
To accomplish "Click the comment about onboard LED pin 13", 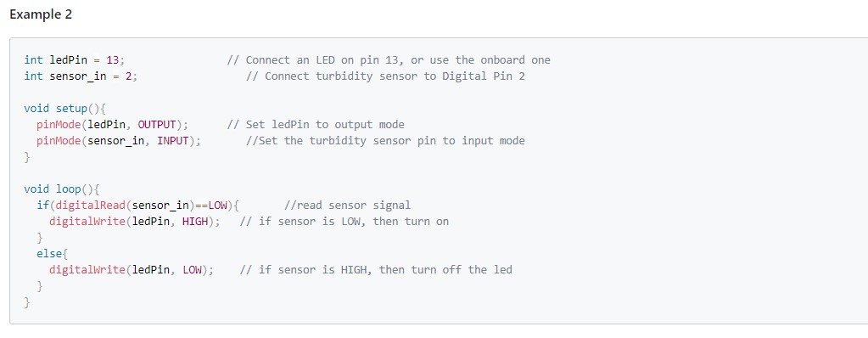I will pyautogui.click(x=389, y=59).
